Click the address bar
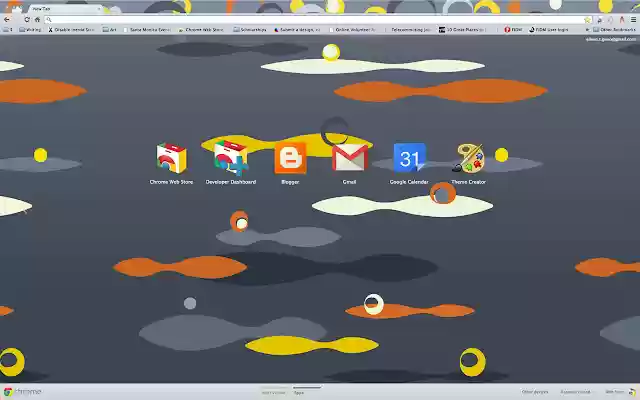640x400 pixels. pyautogui.click(x=314, y=20)
